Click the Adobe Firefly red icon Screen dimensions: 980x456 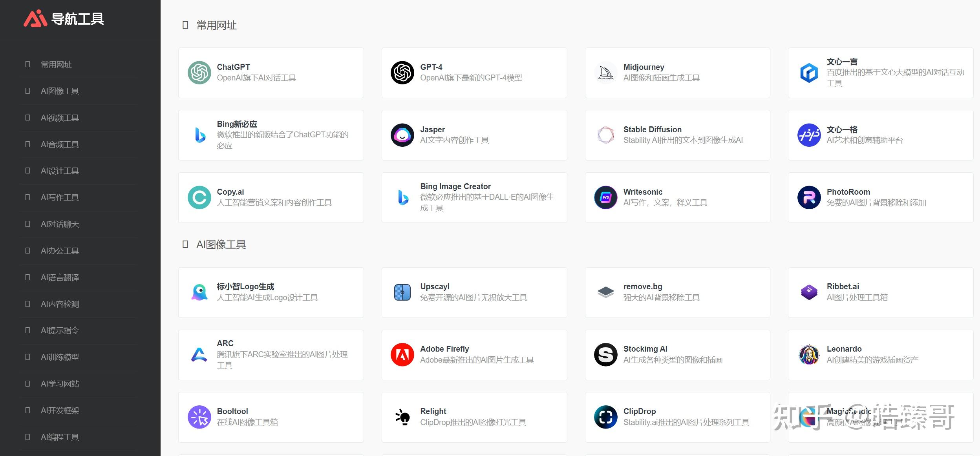402,354
